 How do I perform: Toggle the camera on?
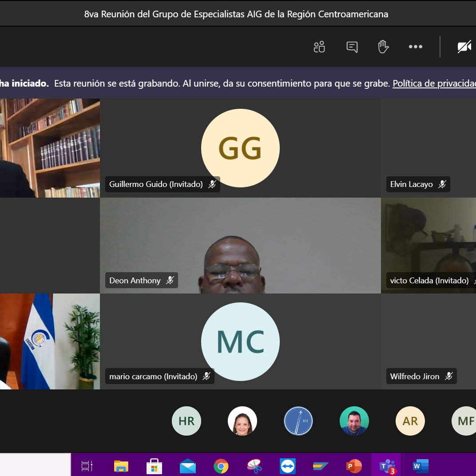[x=464, y=47]
